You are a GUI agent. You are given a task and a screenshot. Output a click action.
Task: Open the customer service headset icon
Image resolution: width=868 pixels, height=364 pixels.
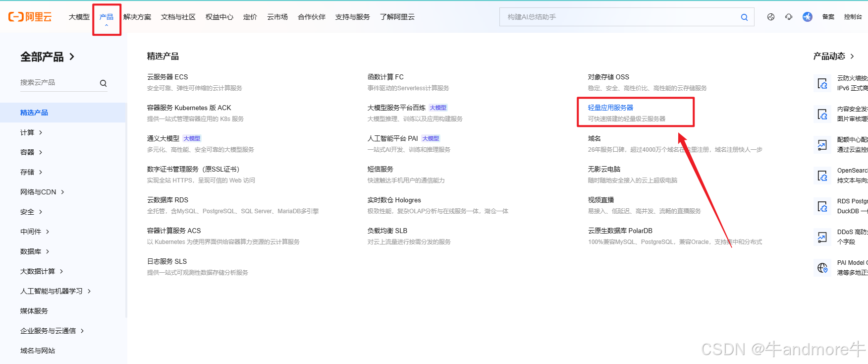click(789, 17)
